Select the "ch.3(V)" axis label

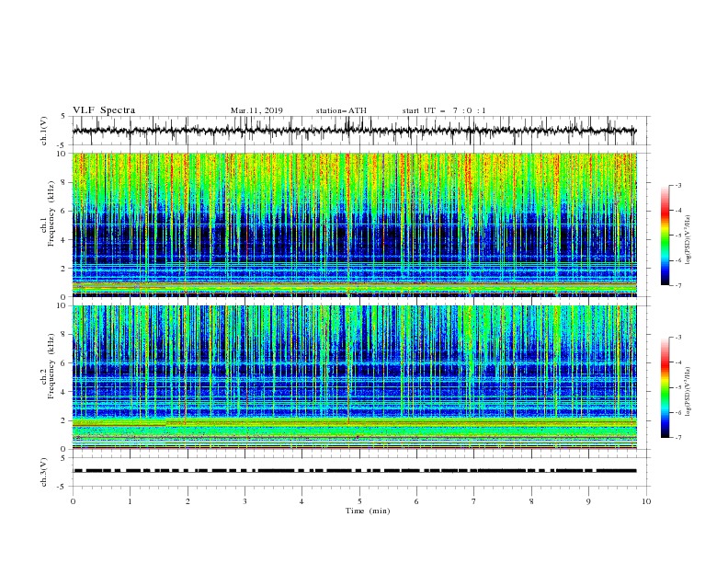click(44, 472)
